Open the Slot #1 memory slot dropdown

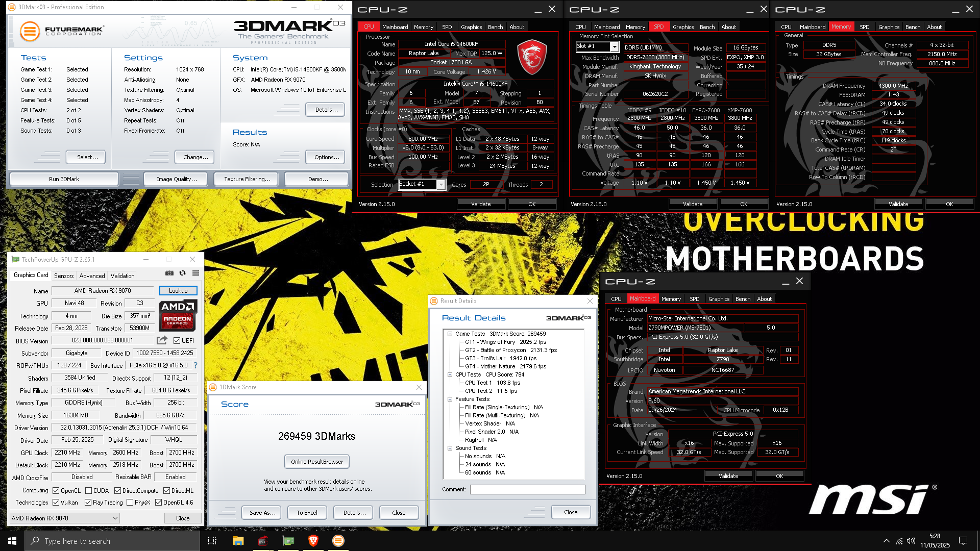point(615,47)
